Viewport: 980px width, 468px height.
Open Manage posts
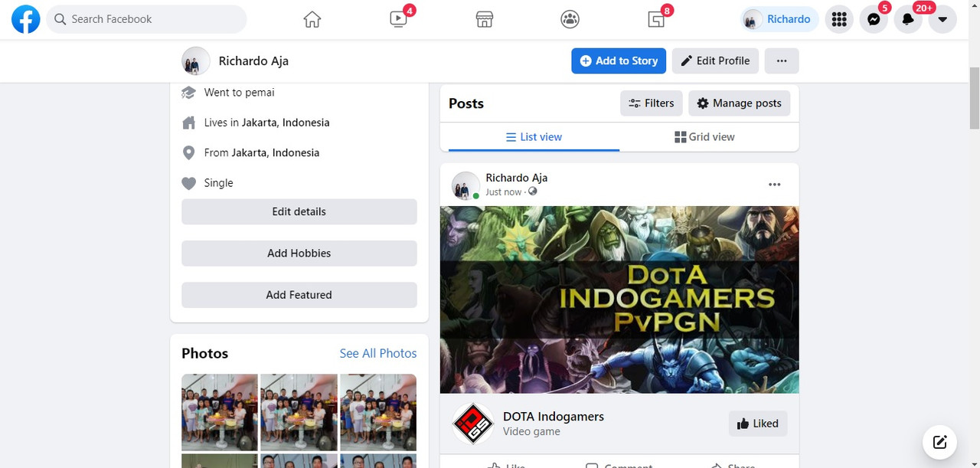click(740, 103)
